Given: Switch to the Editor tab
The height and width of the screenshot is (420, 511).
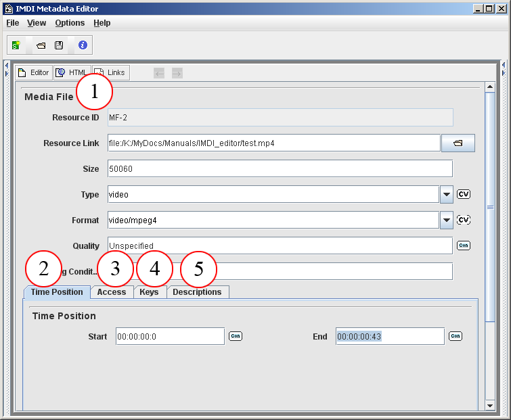Looking at the screenshot, I should 34,72.
